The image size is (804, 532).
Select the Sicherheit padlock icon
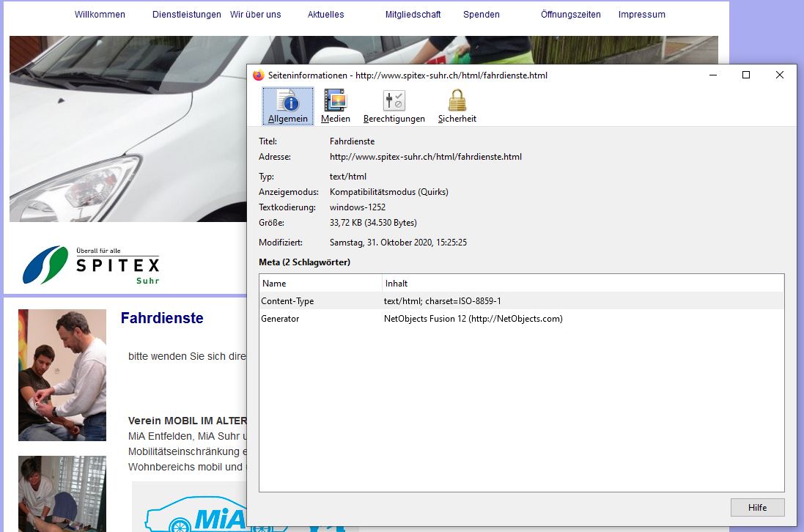[x=457, y=101]
